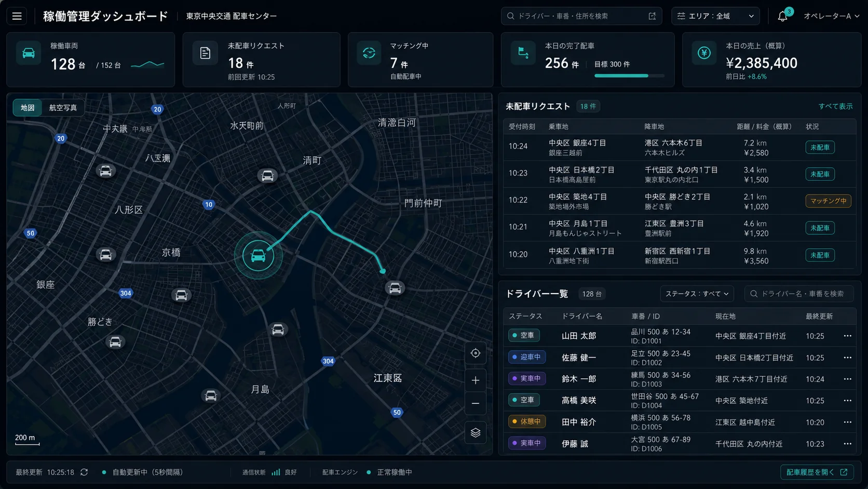The image size is (868, 489).
Task: Select the highlighted vehicle marker with the teal ring
Action: [x=258, y=256]
